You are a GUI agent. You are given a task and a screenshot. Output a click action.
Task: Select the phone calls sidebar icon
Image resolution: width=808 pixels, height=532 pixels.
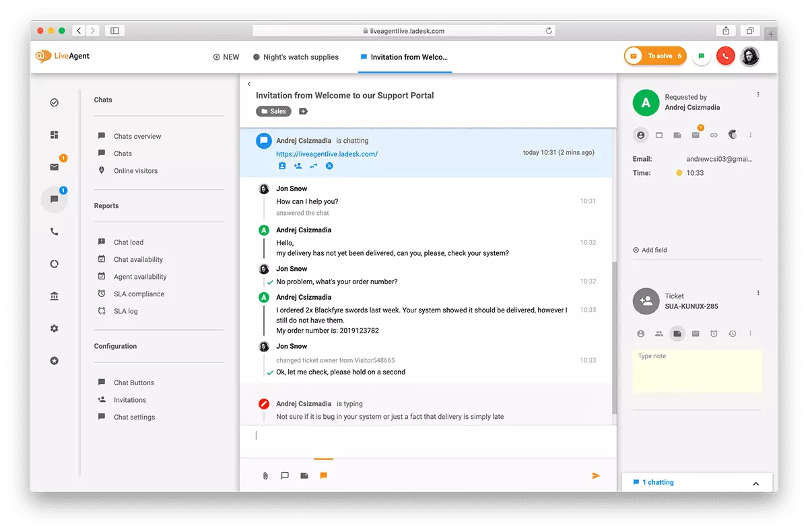(x=54, y=231)
